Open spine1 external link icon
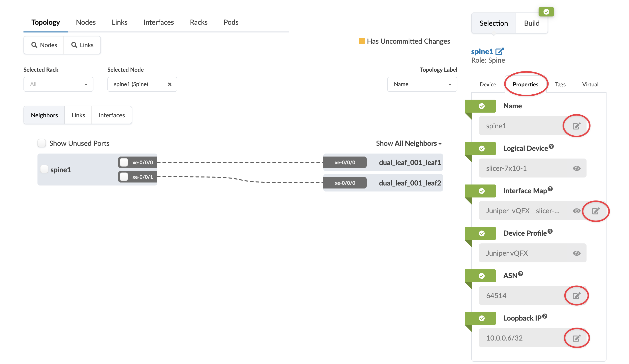The height and width of the screenshot is (364, 629). click(x=499, y=52)
